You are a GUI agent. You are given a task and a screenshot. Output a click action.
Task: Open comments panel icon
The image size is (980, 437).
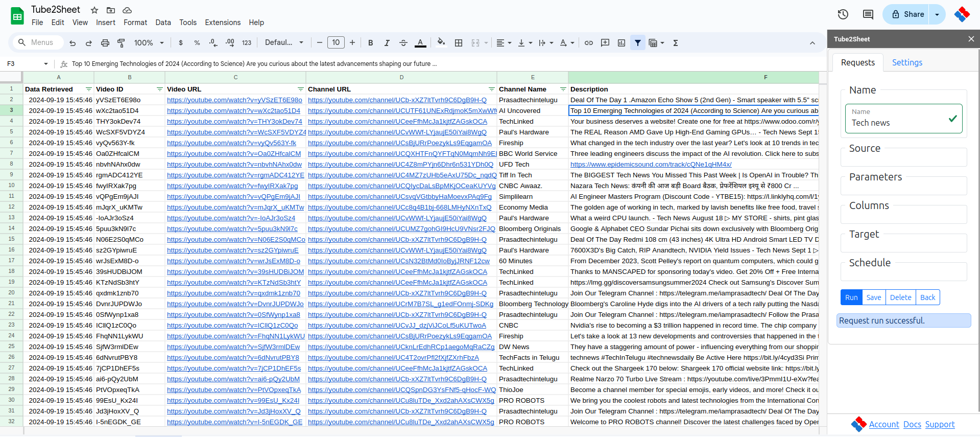point(868,14)
